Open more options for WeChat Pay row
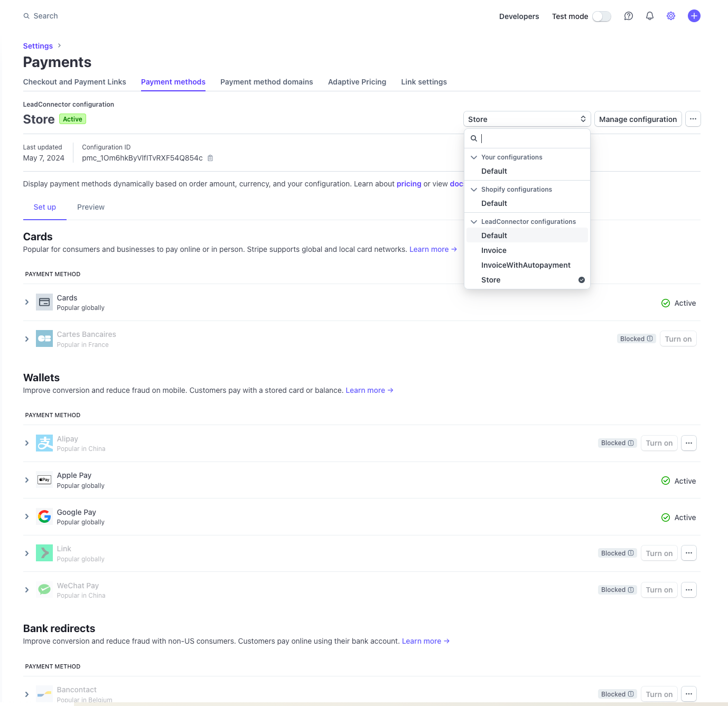Screen dimensions: 728x706 [x=689, y=590]
